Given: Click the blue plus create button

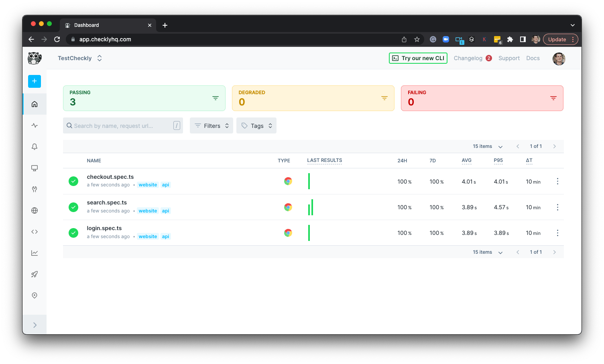Looking at the screenshot, I should [x=35, y=81].
